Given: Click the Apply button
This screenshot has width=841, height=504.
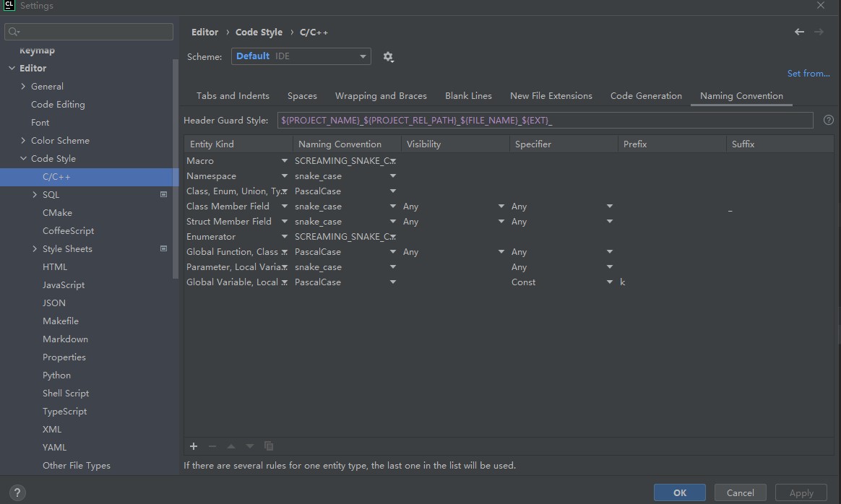Looking at the screenshot, I should pos(801,492).
